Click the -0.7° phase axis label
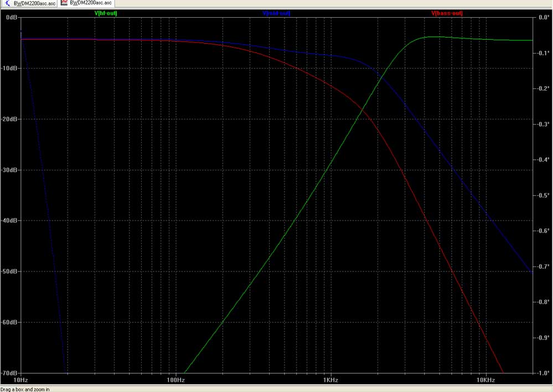The image size is (553, 392). (542, 266)
